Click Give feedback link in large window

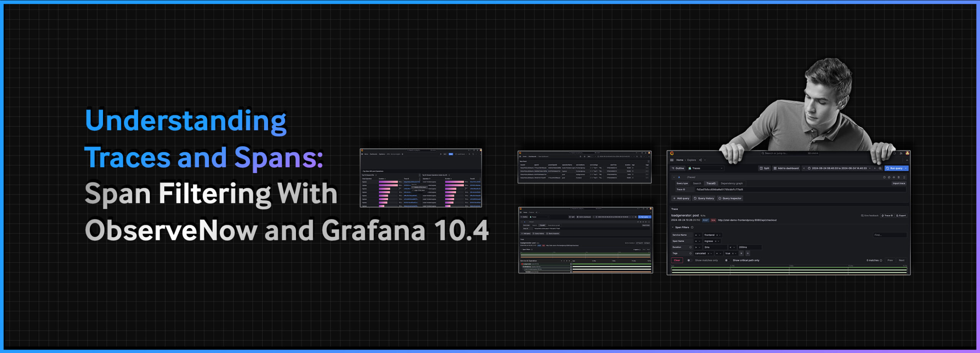[x=870, y=216]
